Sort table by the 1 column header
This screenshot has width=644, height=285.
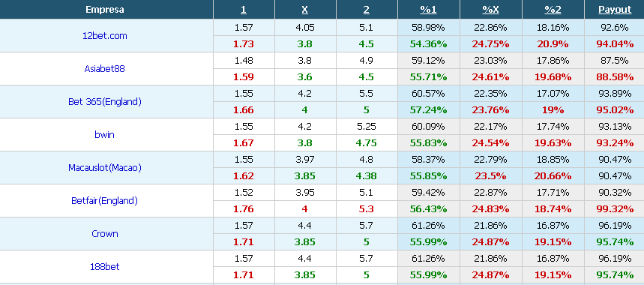(x=244, y=10)
